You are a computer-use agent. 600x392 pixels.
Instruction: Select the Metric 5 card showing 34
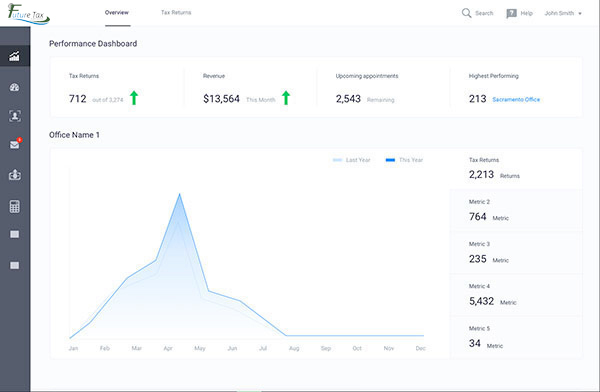pyautogui.click(x=516, y=337)
